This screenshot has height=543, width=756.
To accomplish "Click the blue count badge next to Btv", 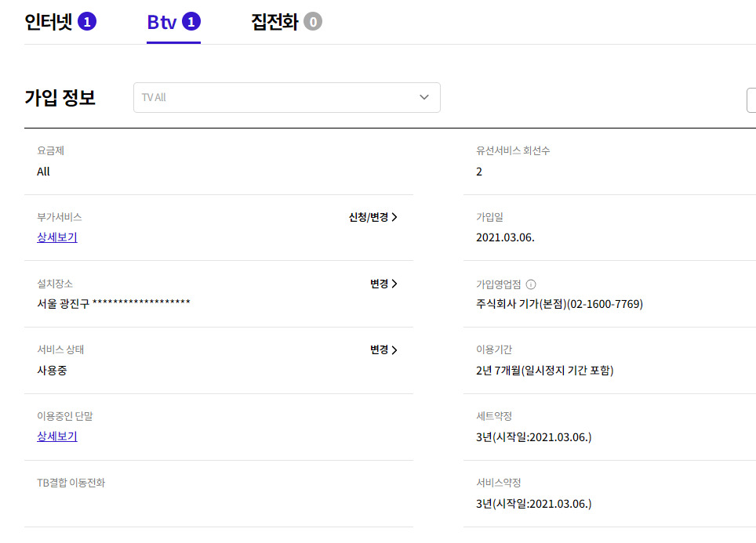I will (191, 22).
